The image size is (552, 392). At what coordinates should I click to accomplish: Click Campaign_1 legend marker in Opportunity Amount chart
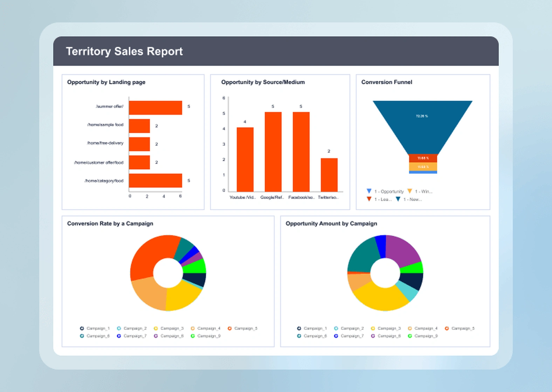coord(299,328)
